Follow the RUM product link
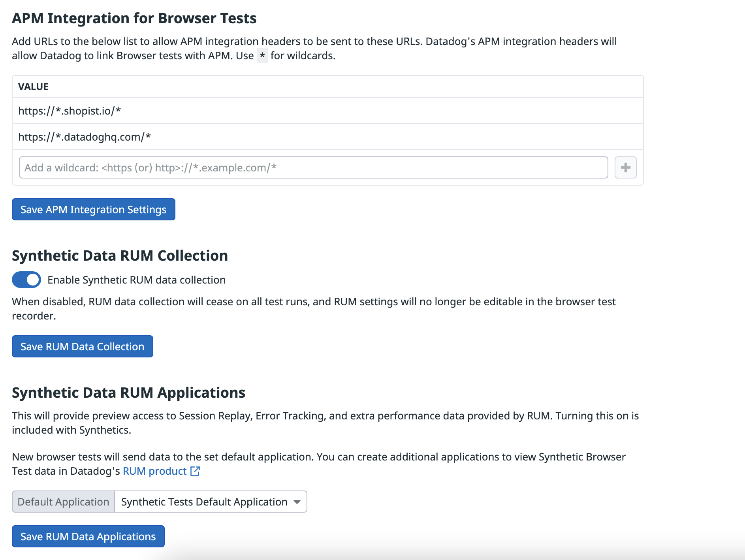Viewport: 745px width, 560px height. pos(154,471)
